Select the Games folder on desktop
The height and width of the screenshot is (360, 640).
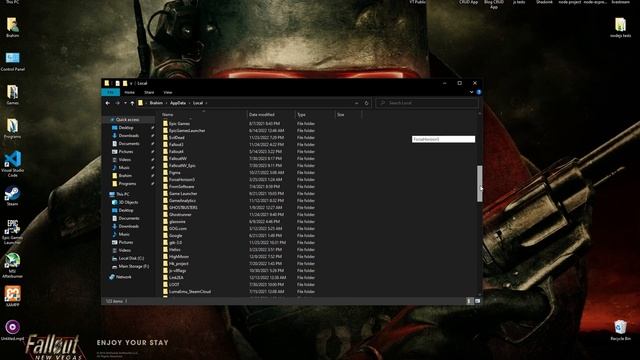click(12, 95)
